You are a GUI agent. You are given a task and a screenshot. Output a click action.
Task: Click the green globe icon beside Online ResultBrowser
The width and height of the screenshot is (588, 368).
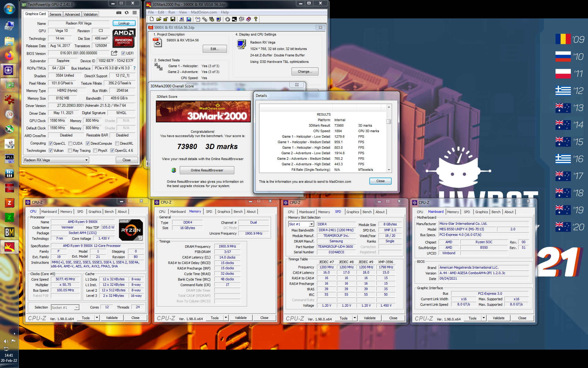point(174,170)
